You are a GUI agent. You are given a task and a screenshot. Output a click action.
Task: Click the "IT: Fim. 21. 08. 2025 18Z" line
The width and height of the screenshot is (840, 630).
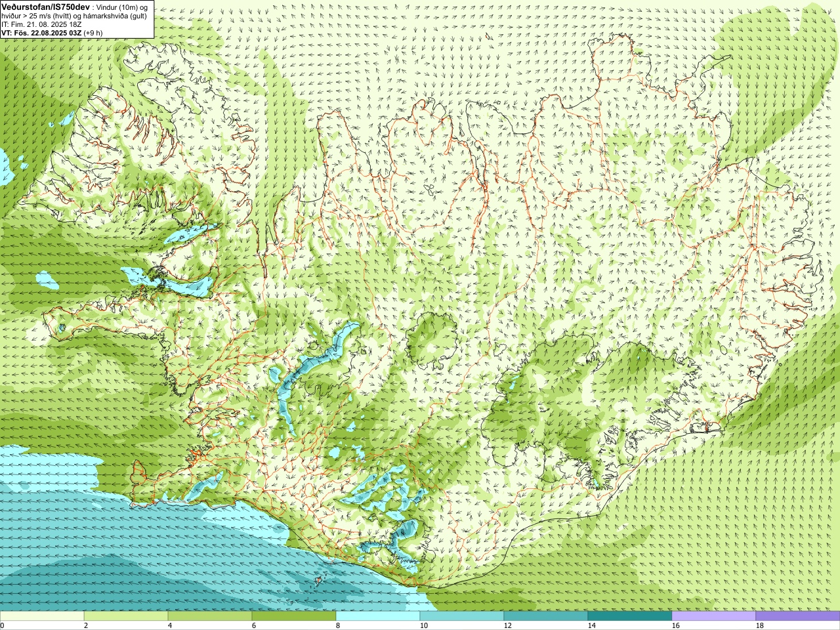tap(41, 24)
